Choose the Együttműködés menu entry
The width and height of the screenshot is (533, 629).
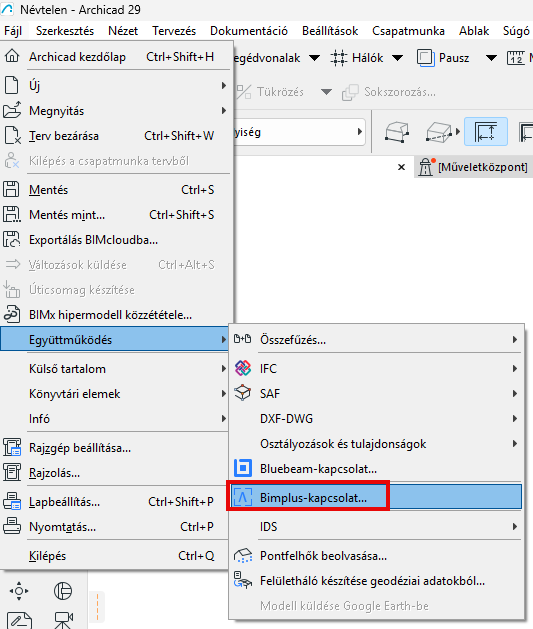coord(115,339)
